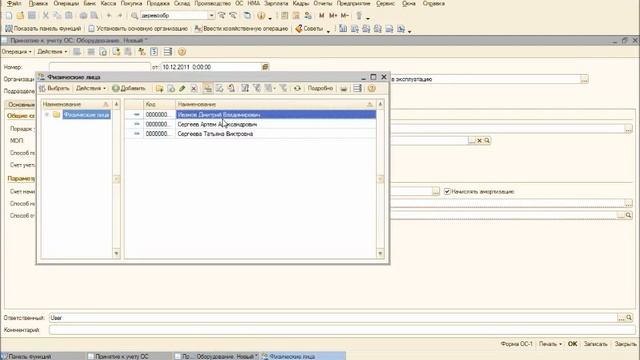The height and width of the screenshot is (360, 640).
Task: Select row Иванов Дмитрий Владимирович
Action: [x=250, y=115]
